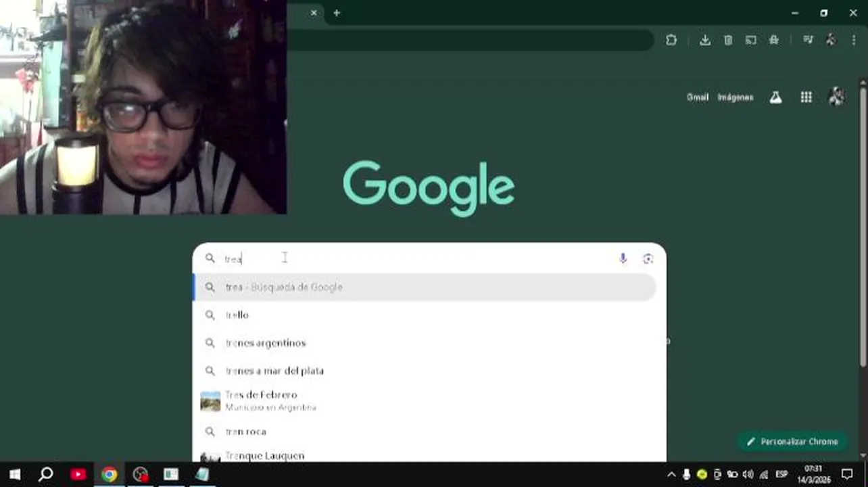Open Chrome profile avatar in toolbar
The image size is (868, 487).
tap(830, 40)
